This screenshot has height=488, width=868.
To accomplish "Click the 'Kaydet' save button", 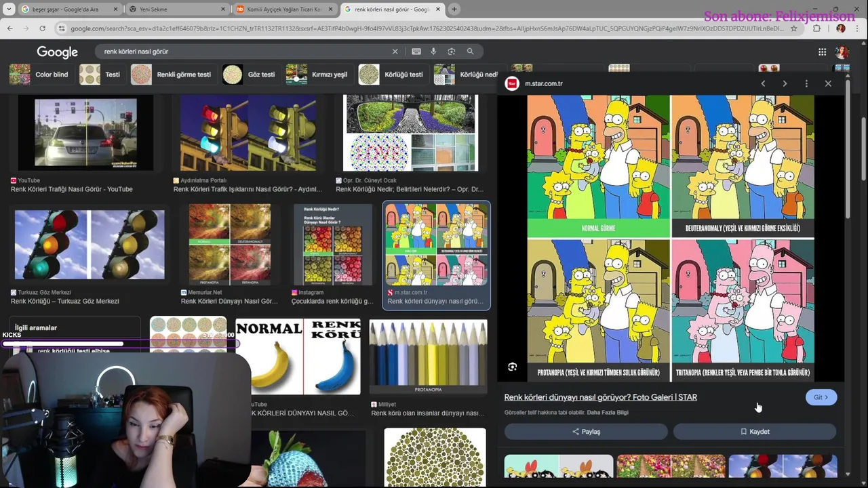I will point(755,432).
